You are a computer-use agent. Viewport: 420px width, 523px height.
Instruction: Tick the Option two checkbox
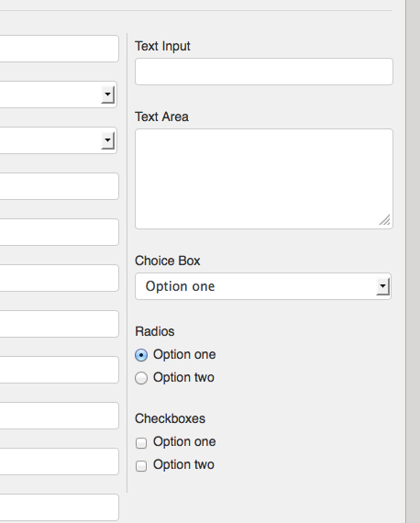(x=141, y=465)
